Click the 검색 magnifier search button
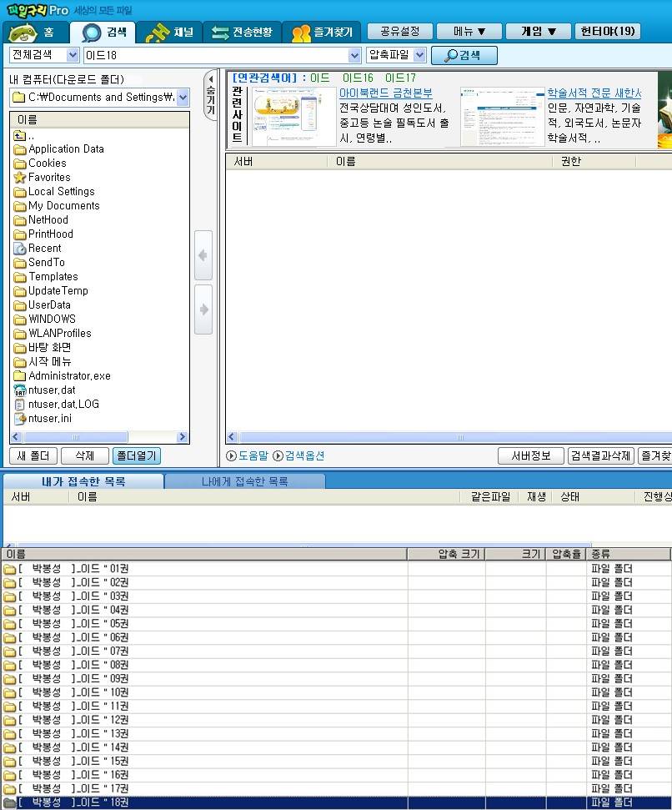Image resolution: width=672 pixels, height=810 pixels. point(464,55)
